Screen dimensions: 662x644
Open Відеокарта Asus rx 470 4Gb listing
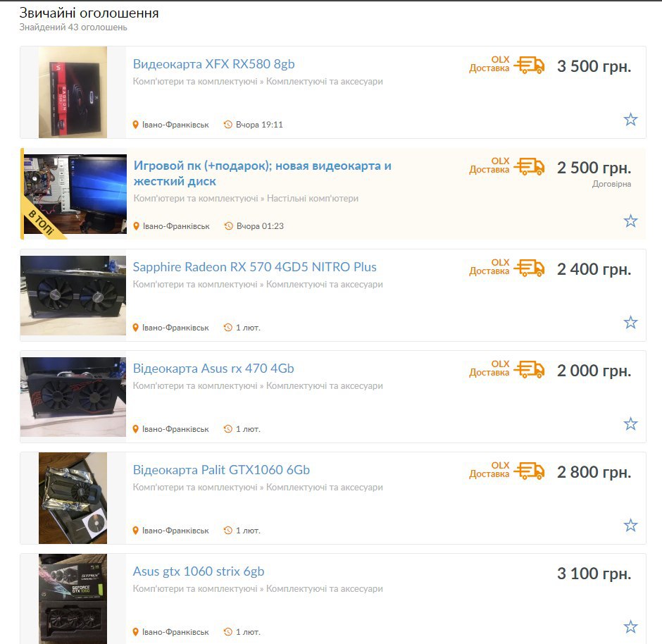[213, 369]
